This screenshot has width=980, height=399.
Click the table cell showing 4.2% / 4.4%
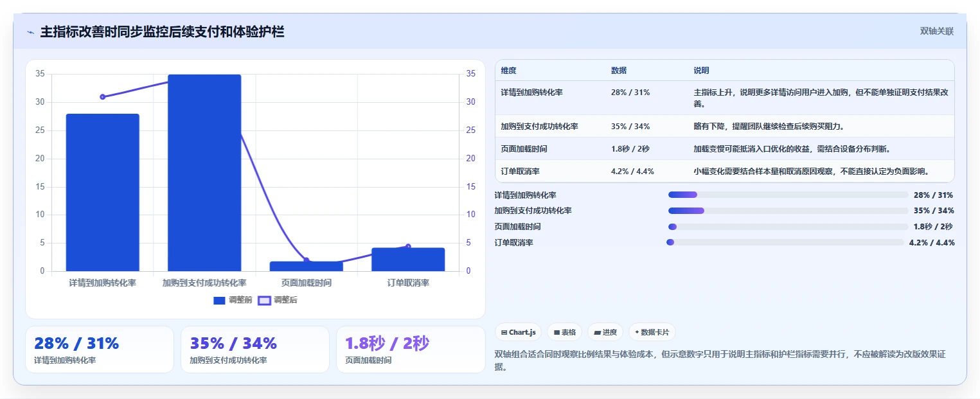coord(634,172)
